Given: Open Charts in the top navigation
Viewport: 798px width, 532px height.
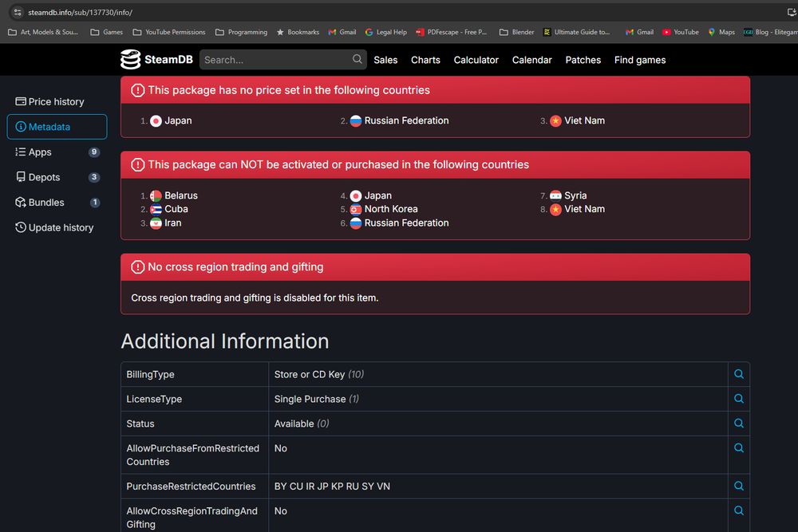Looking at the screenshot, I should coord(425,60).
